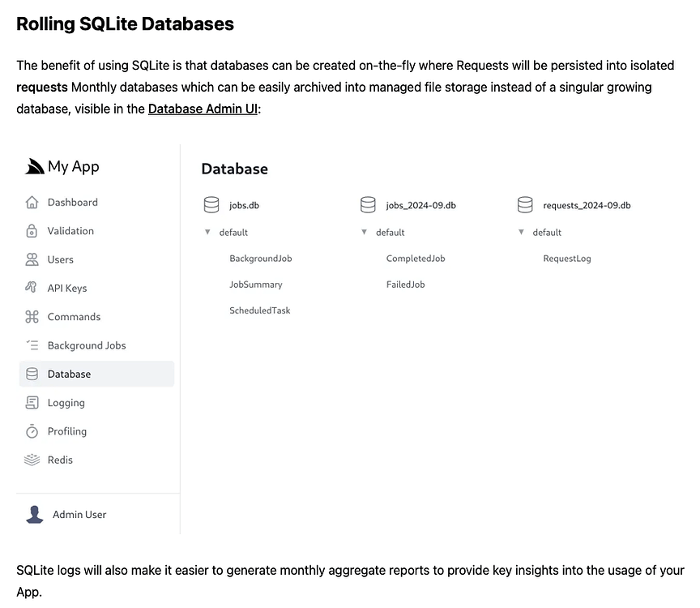Click the Redis sidebar icon
This screenshot has width=700, height=608.
coord(33,460)
